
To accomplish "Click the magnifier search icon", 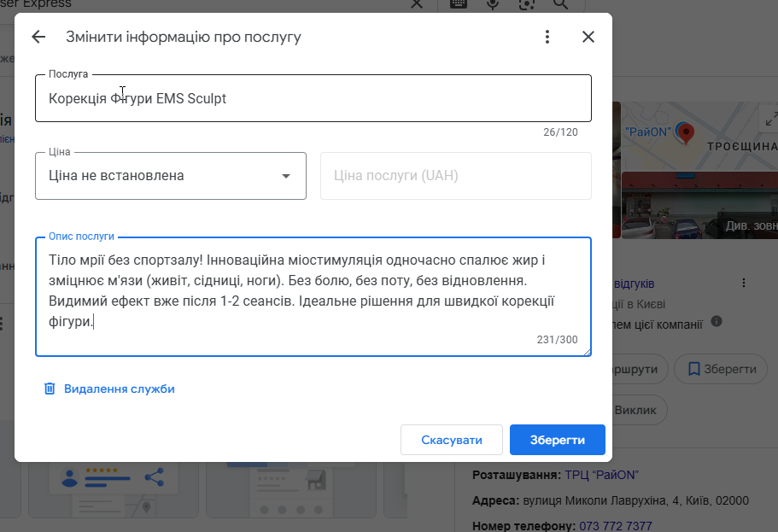I will [x=560, y=4].
